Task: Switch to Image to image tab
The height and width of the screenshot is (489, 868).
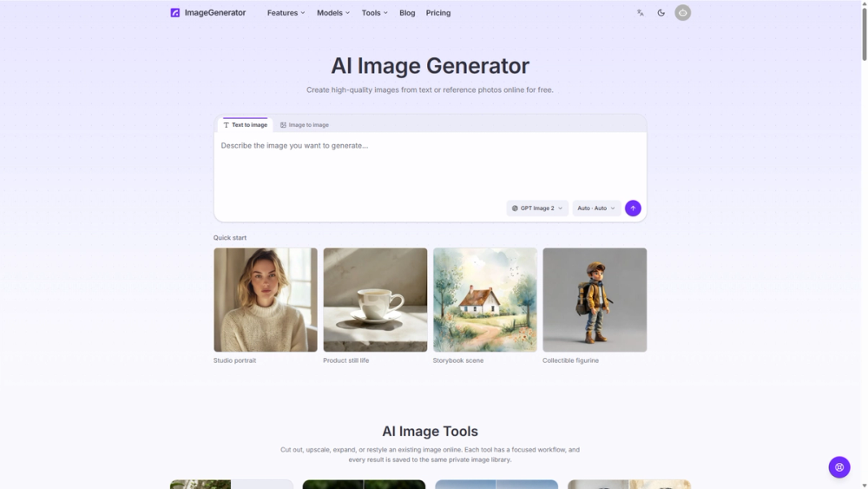Action: tap(305, 125)
